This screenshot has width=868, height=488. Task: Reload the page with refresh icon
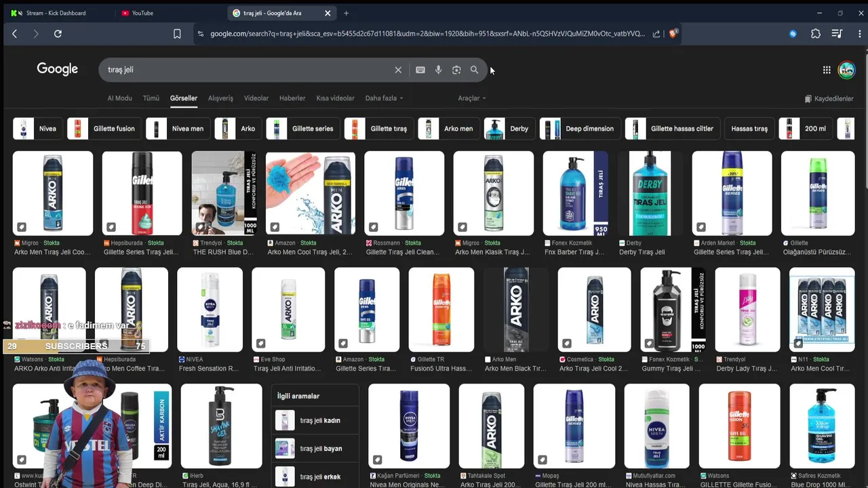(x=58, y=34)
